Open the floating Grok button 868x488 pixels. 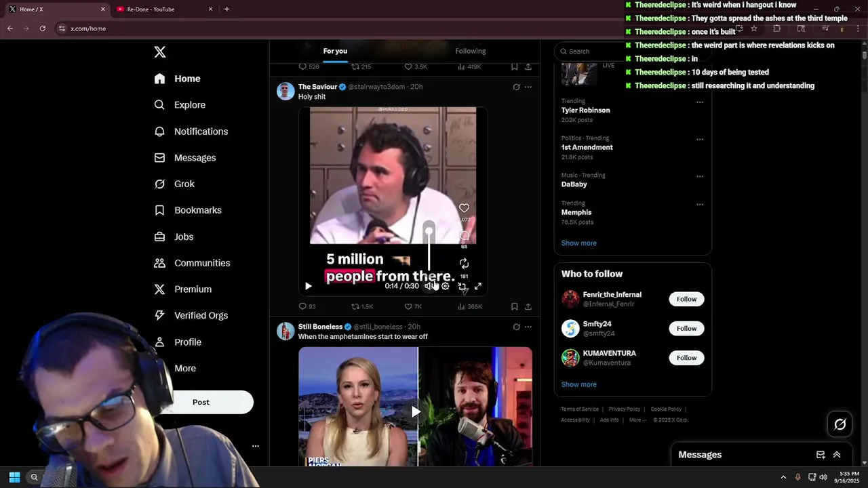click(840, 424)
